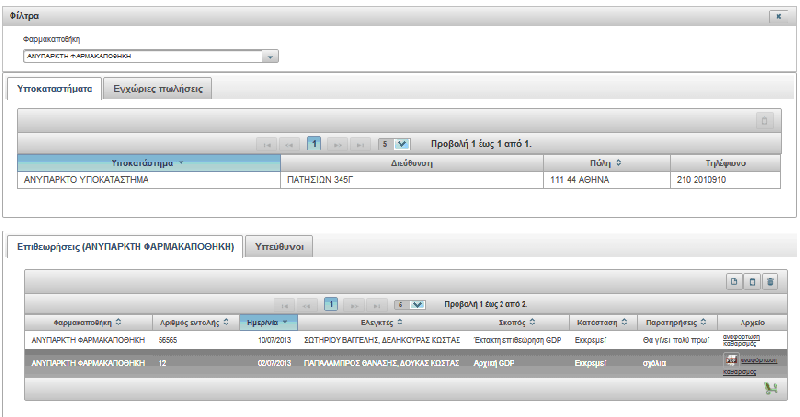Open the Φαρμακαποθήκη dropdown
The height and width of the screenshot is (417, 800).
click(x=270, y=57)
